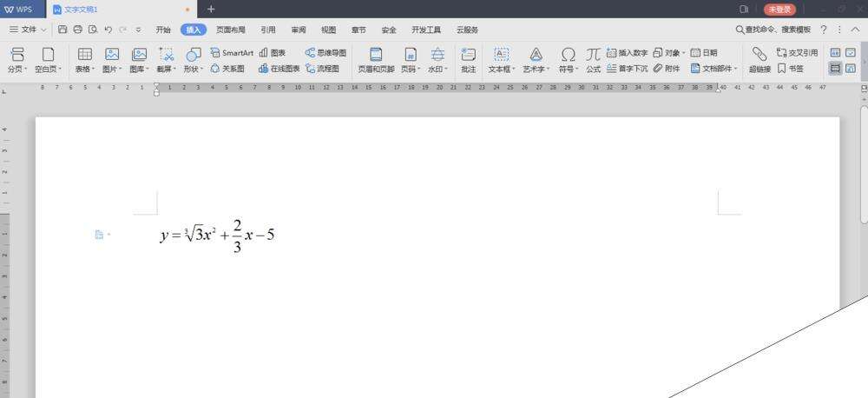
Task: Apply 首字下沉 drop cap
Action: pyautogui.click(x=628, y=69)
